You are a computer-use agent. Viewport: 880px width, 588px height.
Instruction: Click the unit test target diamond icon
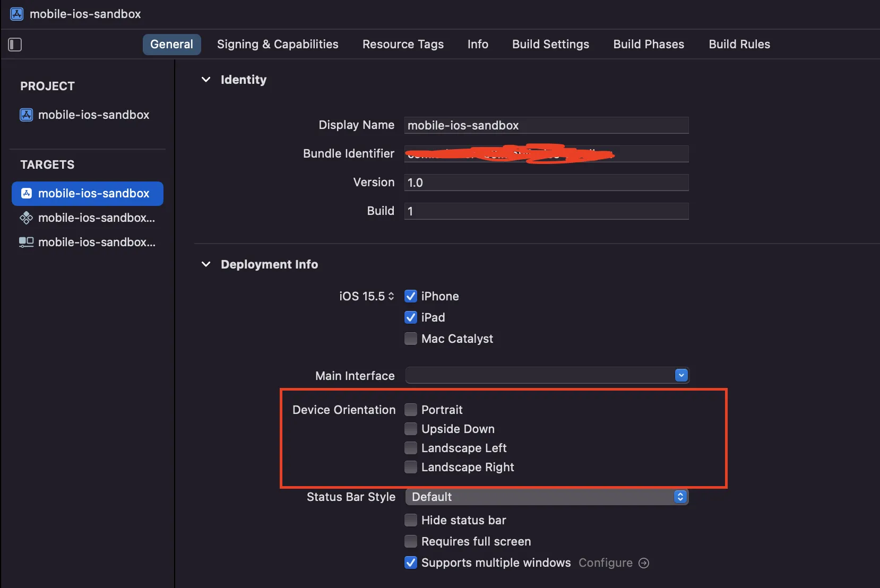(26, 218)
